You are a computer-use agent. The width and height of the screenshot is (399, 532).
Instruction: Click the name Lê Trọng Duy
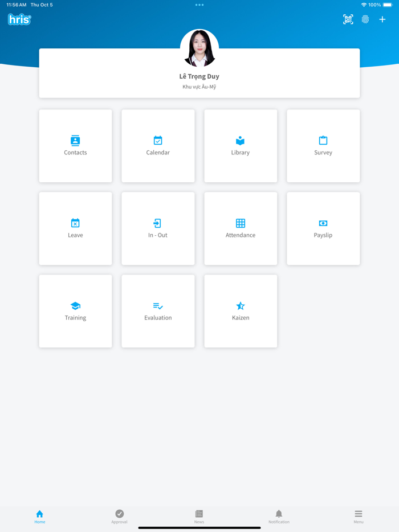point(199,76)
